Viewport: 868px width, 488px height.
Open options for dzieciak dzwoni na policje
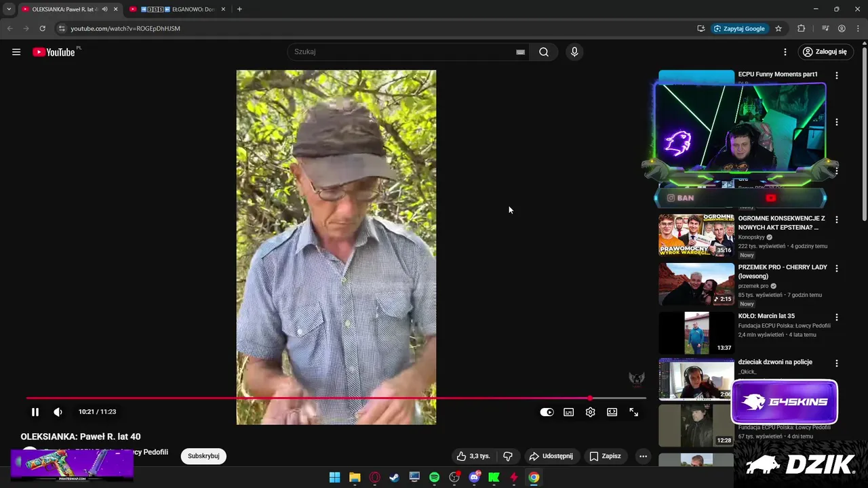pos(837,363)
